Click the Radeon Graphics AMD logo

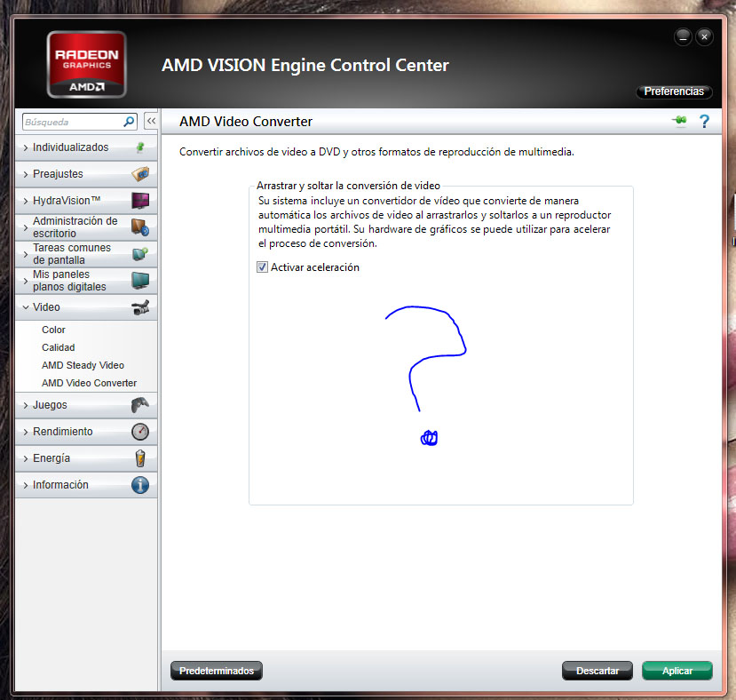point(87,64)
